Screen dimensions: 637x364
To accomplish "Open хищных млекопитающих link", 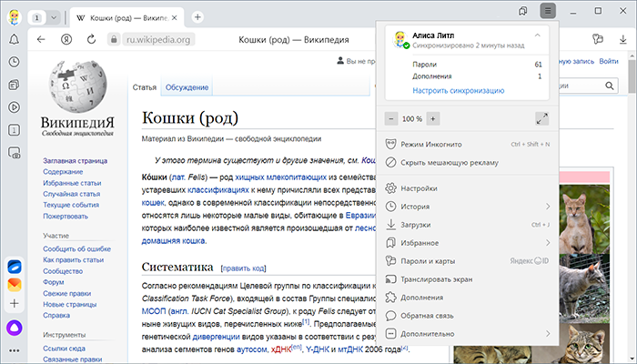I will [x=280, y=177].
